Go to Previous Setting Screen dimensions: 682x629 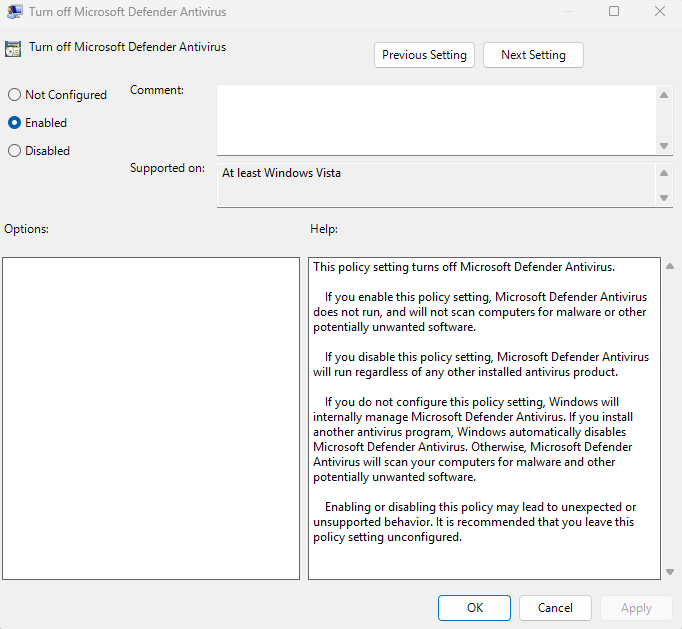tap(424, 55)
